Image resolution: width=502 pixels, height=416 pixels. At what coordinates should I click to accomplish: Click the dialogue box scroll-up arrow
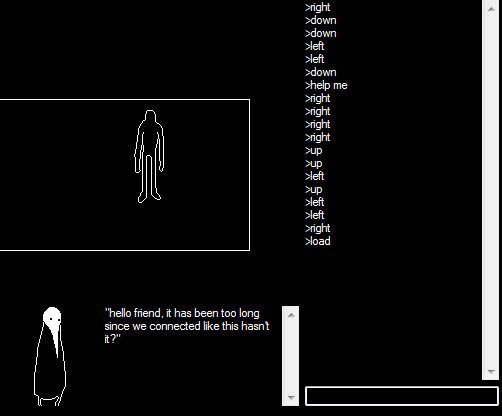(x=291, y=315)
